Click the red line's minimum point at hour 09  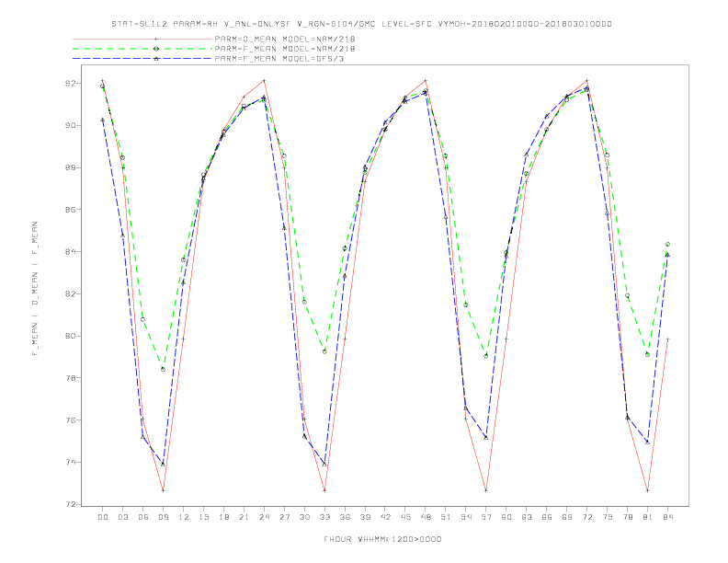(163, 490)
